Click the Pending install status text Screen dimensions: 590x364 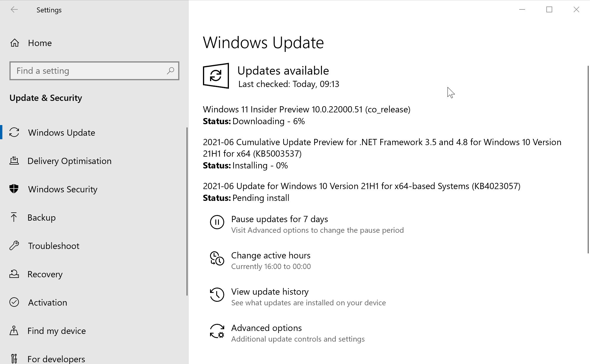(261, 198)
